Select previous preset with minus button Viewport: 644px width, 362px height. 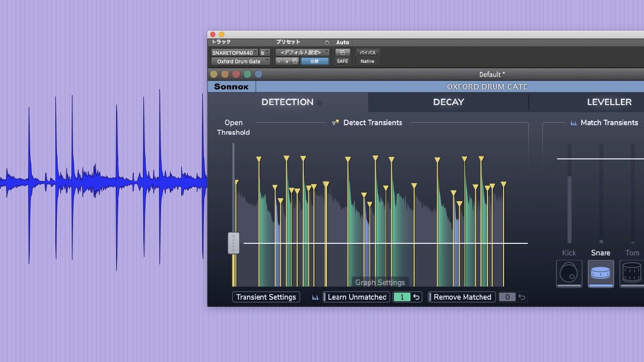(279, 61)
